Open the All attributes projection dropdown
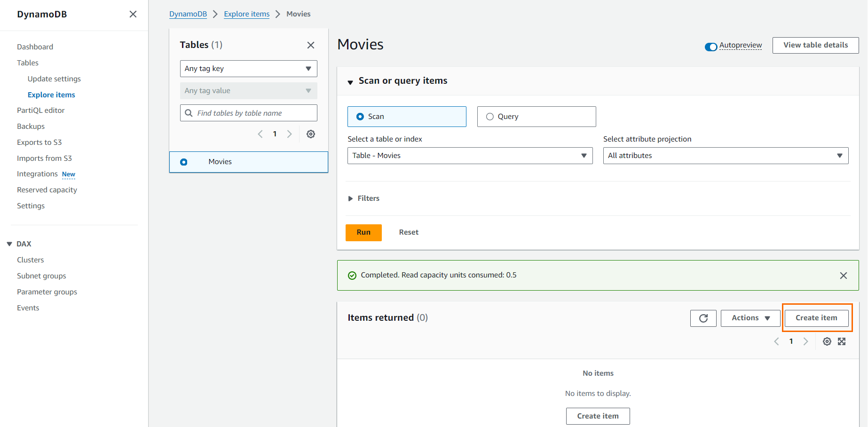This screenshot has height=427, width=868. coord(725,156)
